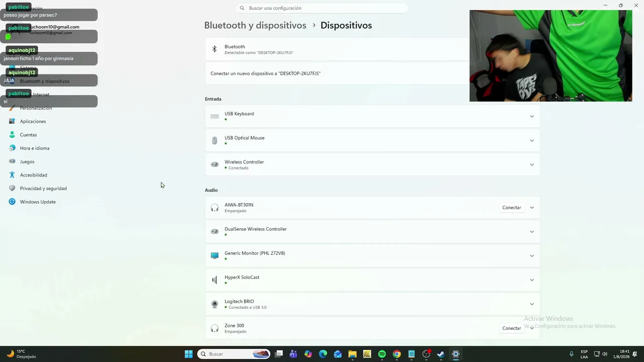Expand the Wireless Controller chevron

(532, 164)
